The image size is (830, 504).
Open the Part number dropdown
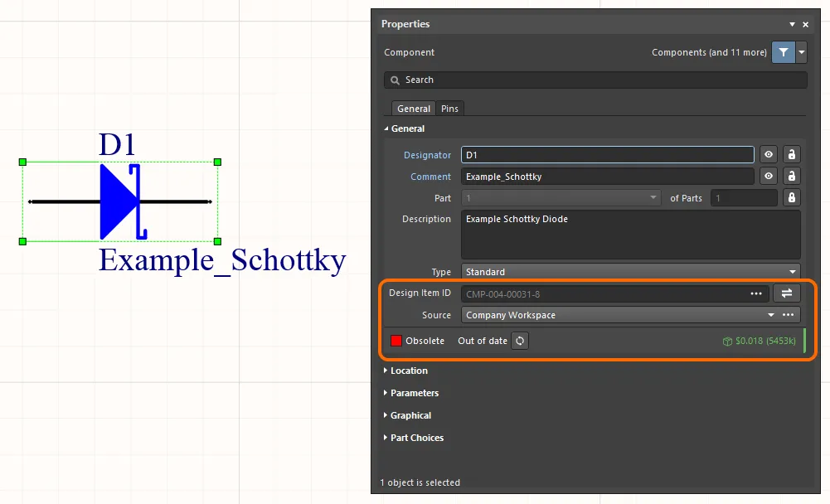pyautogui.click(x=561, y=198)
